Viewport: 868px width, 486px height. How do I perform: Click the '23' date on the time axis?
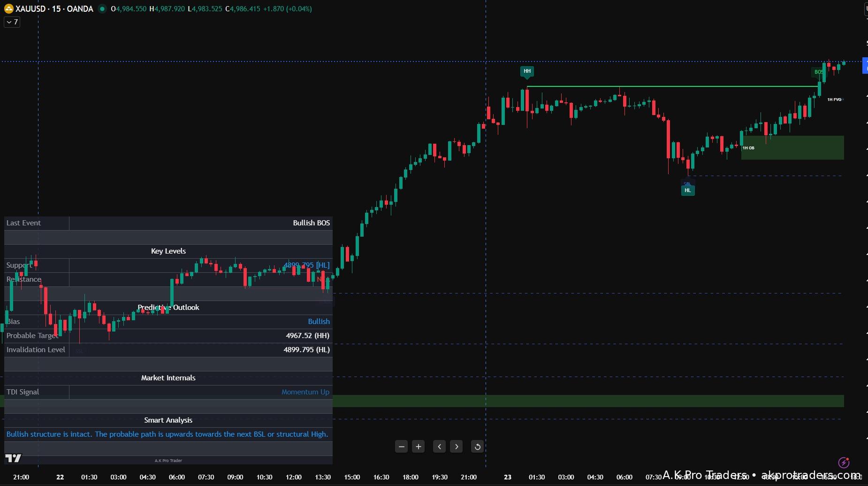click(x=508, y=477)
